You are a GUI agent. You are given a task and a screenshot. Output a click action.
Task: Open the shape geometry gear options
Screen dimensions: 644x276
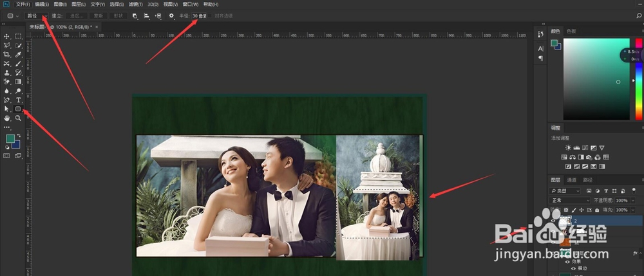click(171, 15)
